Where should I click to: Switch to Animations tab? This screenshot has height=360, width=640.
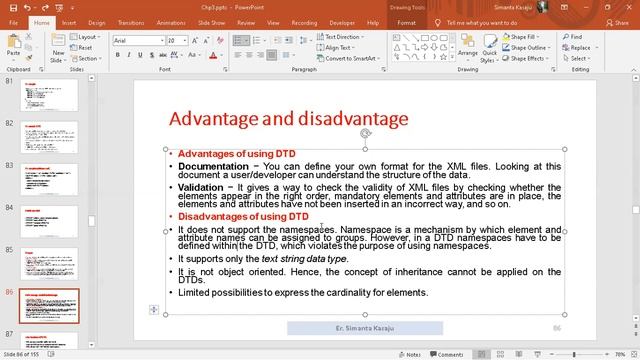coord(171,23)
